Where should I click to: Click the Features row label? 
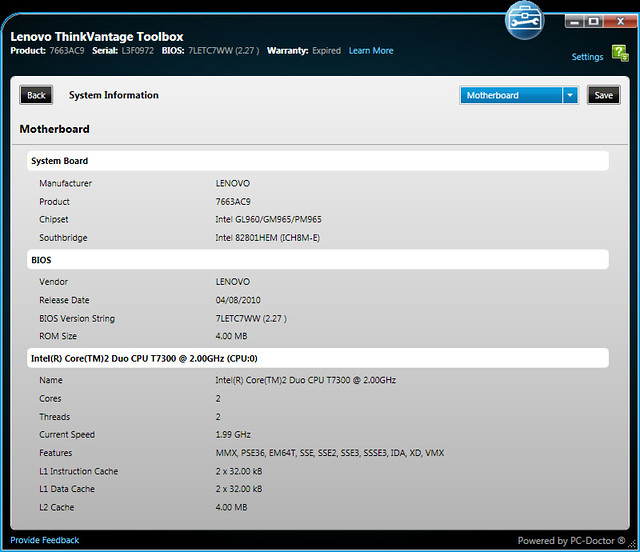[56, 453]
